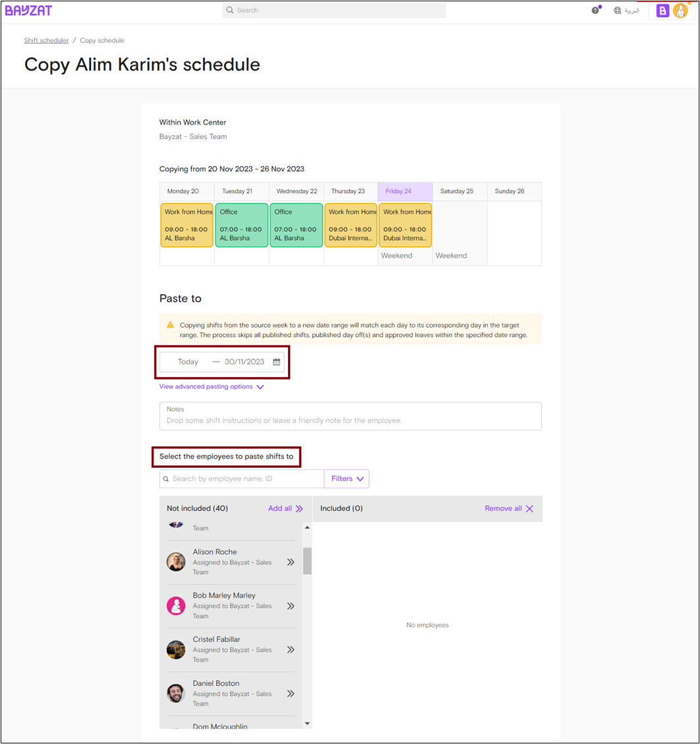This screenshot has height=744, width=700.
Task: Click the Included (0) heading
Action: (341, 509)
